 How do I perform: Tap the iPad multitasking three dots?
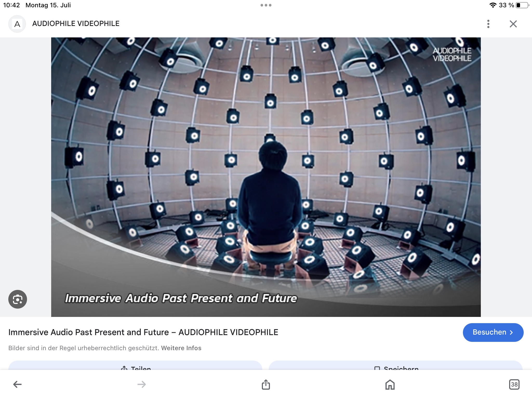266,5
